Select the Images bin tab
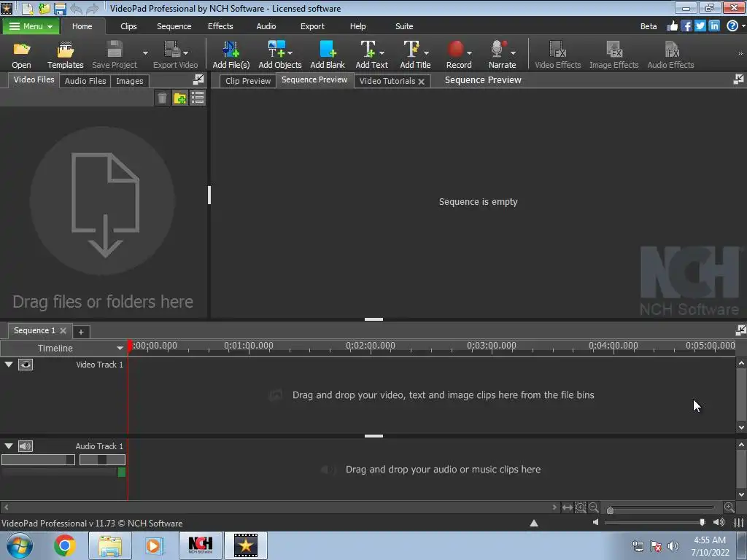Screen dimensions: 747x560 pyautogui.click(x=130, y=81)
